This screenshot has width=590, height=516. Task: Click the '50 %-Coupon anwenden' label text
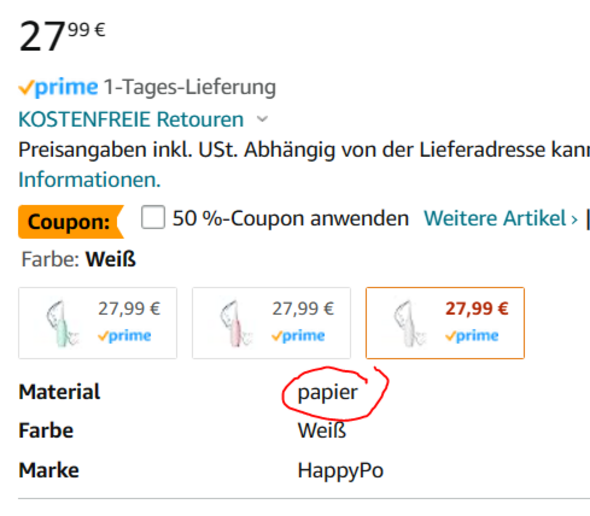[x=290, y=218]
